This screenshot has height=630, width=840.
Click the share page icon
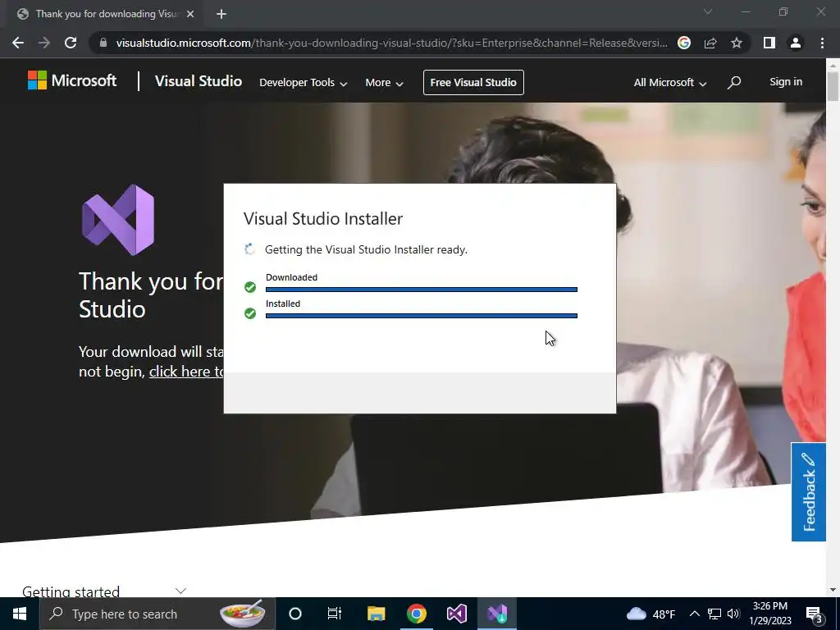(x=710, y=43)
